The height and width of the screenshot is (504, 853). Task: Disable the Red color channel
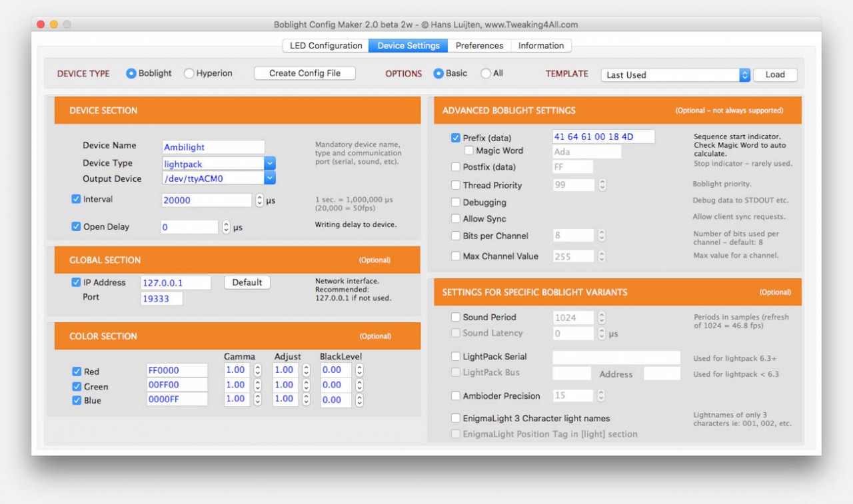pyautogui.click(x=75, y=372)
